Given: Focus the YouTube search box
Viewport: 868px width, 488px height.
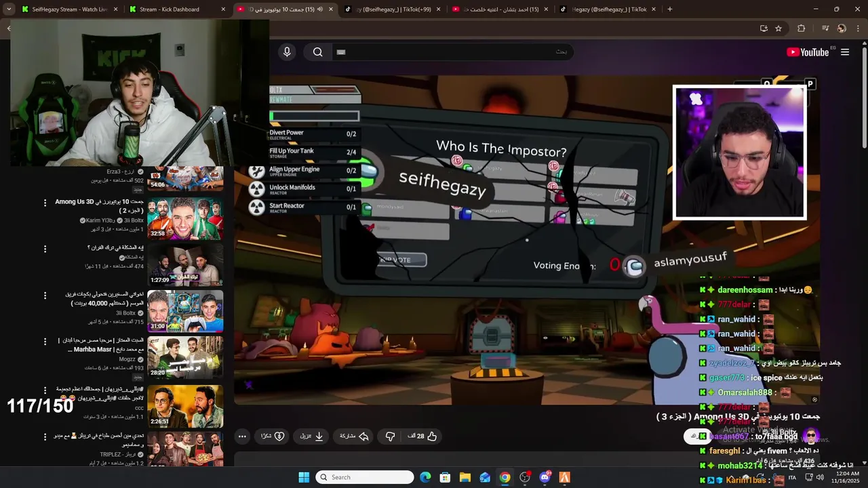Looking at the screenshot, I should point(452,52).
